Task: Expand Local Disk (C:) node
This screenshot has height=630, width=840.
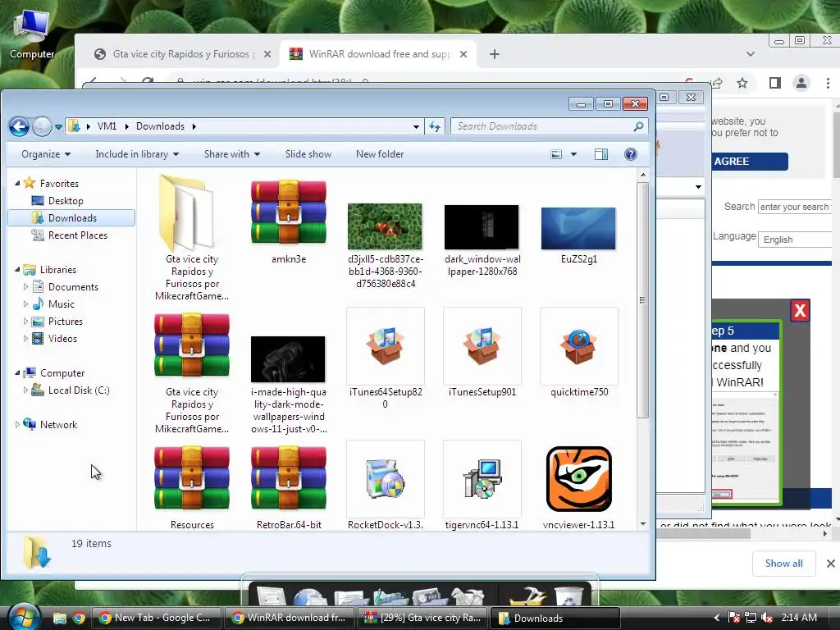Action: pyautogui.click(x=25, y=390)
